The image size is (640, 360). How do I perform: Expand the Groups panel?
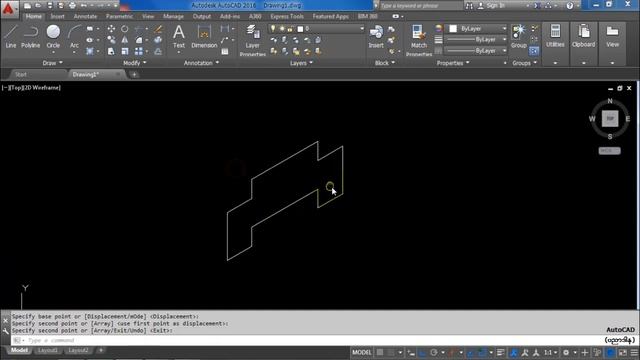click(x=524, y=63)
